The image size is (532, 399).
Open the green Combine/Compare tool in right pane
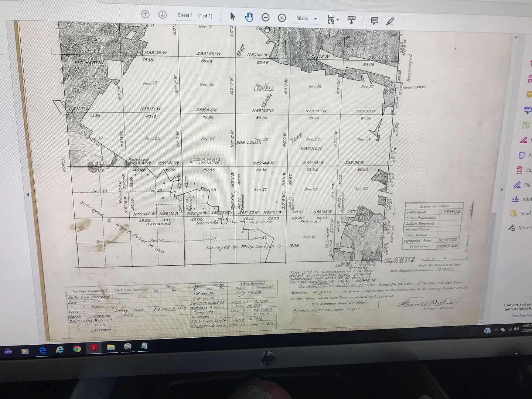(526, 125)
